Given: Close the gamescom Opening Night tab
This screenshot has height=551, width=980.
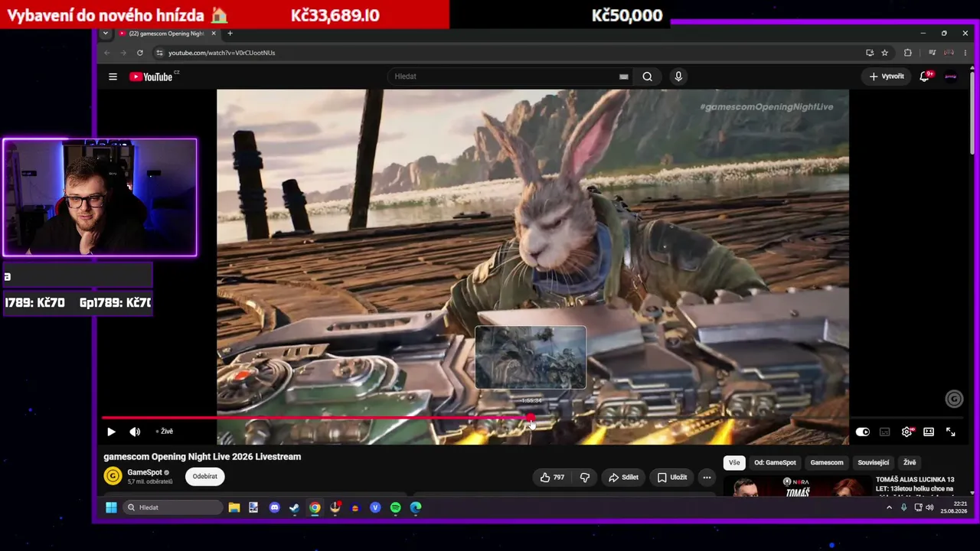Looking at the screenshot, I should coord(214,33).
